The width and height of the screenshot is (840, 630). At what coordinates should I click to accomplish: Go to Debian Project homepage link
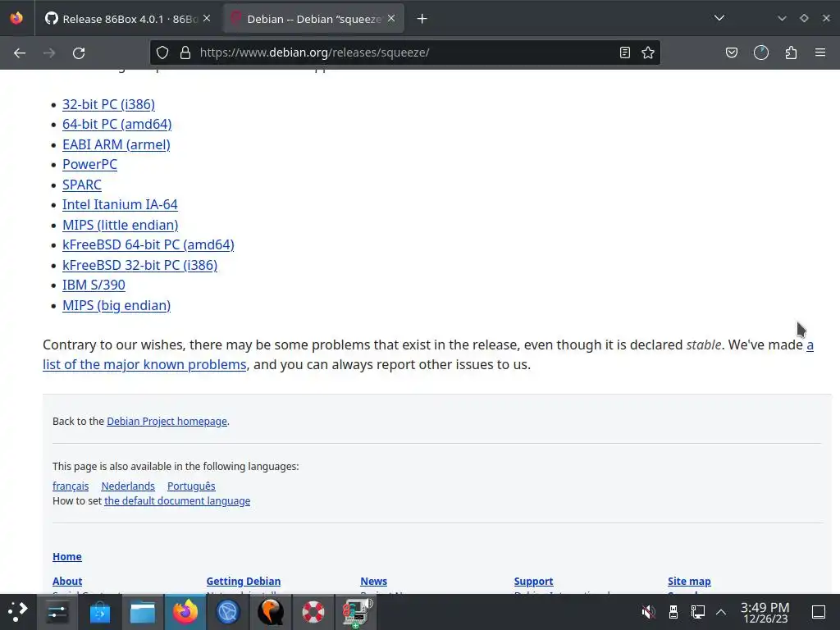tap(167, 422)
